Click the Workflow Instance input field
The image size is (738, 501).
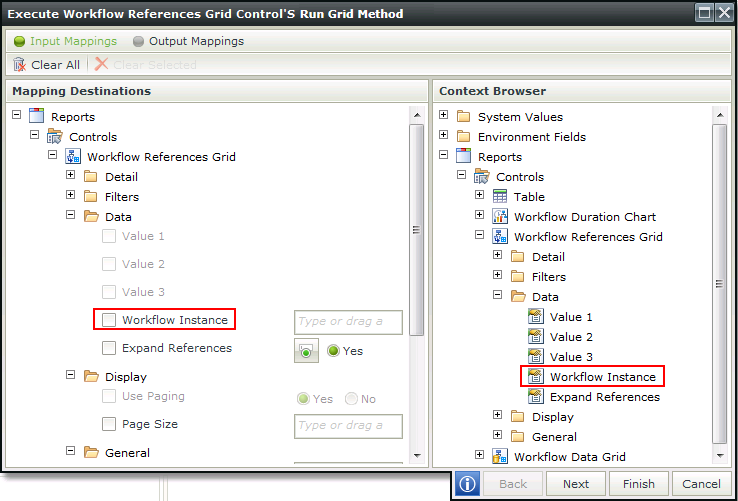coord(348,322)
